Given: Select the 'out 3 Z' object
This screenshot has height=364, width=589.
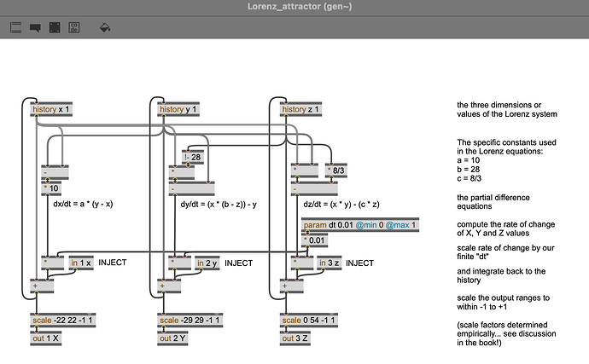Looking at the screenshot, I should (x=295, y=338).
